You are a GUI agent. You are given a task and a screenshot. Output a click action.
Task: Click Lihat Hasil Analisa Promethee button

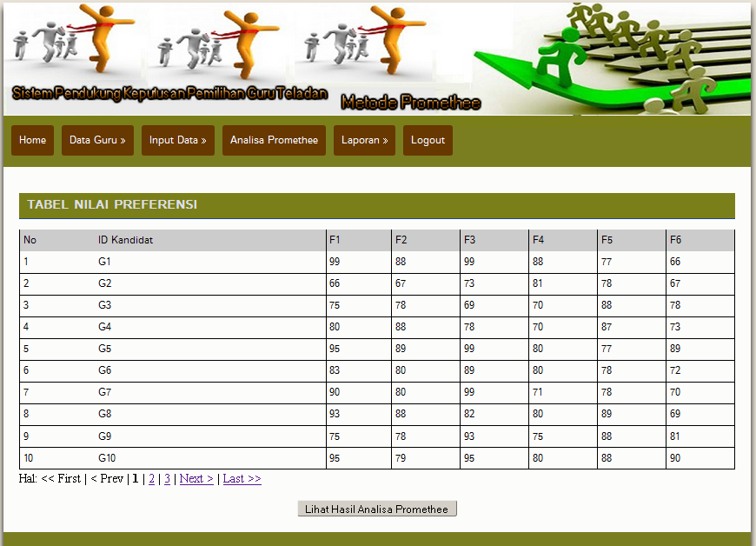pyautogui.click(x=377, y=509)
